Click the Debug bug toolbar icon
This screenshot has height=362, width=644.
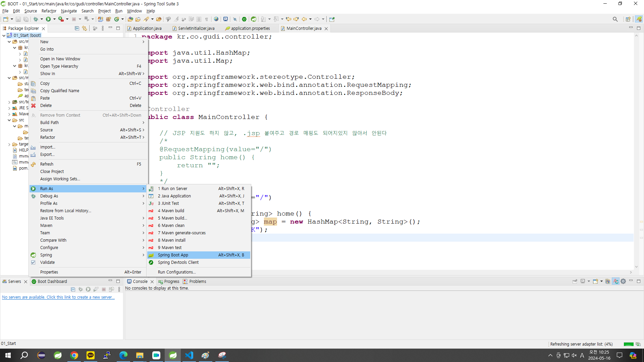[36, 19]
